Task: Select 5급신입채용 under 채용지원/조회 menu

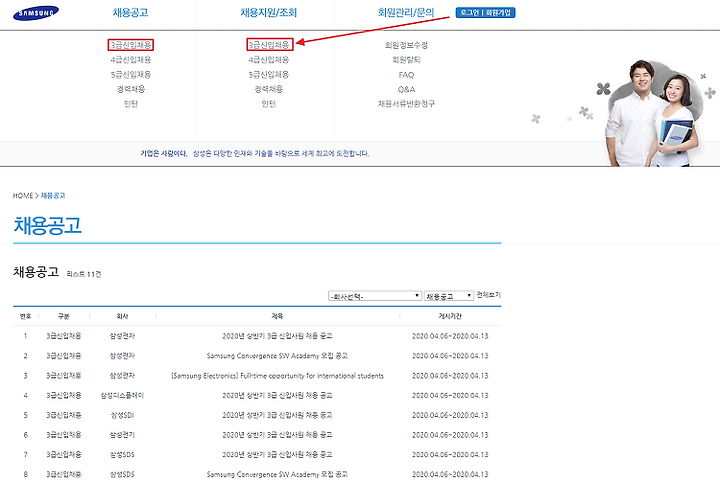Action: 269,74
